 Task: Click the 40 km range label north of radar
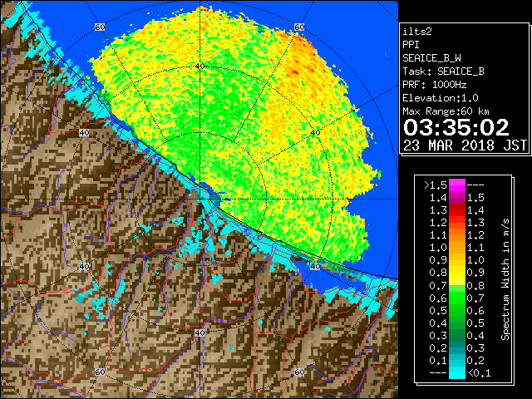(x=199, y=66)
